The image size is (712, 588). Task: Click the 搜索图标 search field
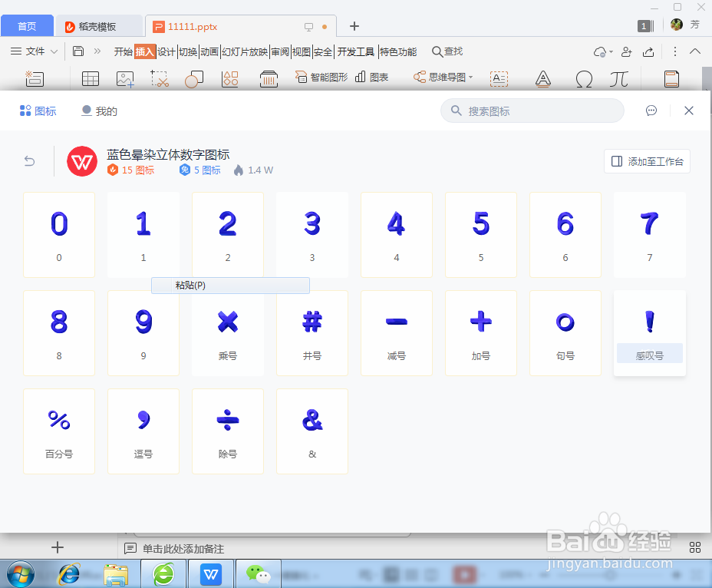pyautogui.click(x=532, y=111)
